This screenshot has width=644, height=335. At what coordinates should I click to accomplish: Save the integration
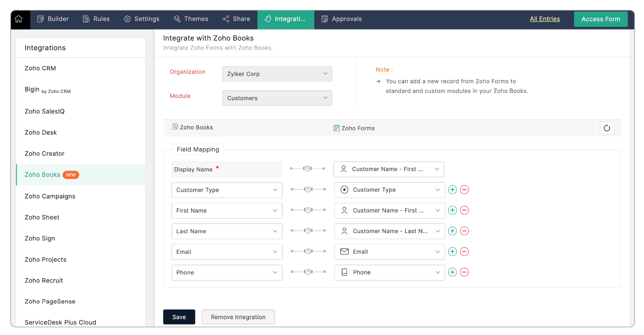179,317
